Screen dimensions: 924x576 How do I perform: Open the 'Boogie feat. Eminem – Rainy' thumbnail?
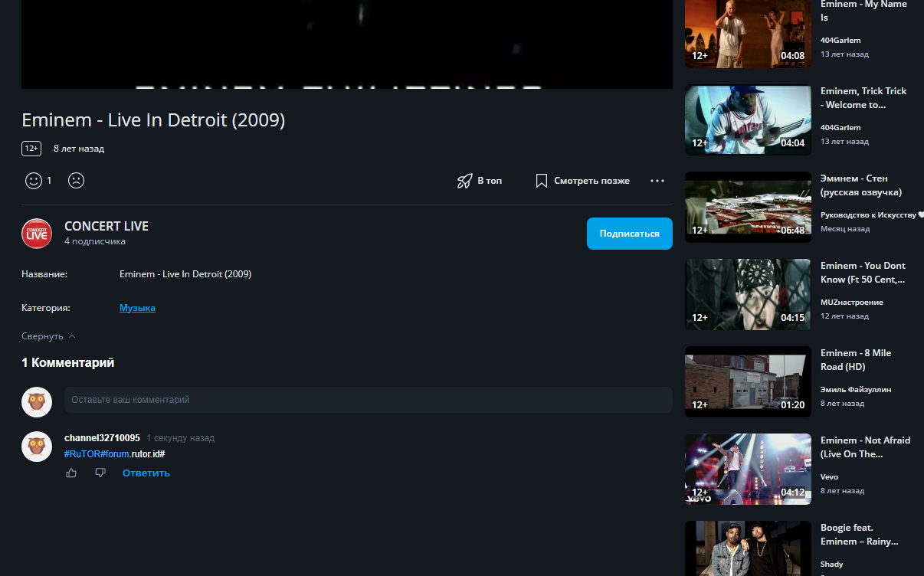click(x=748, y=548)
